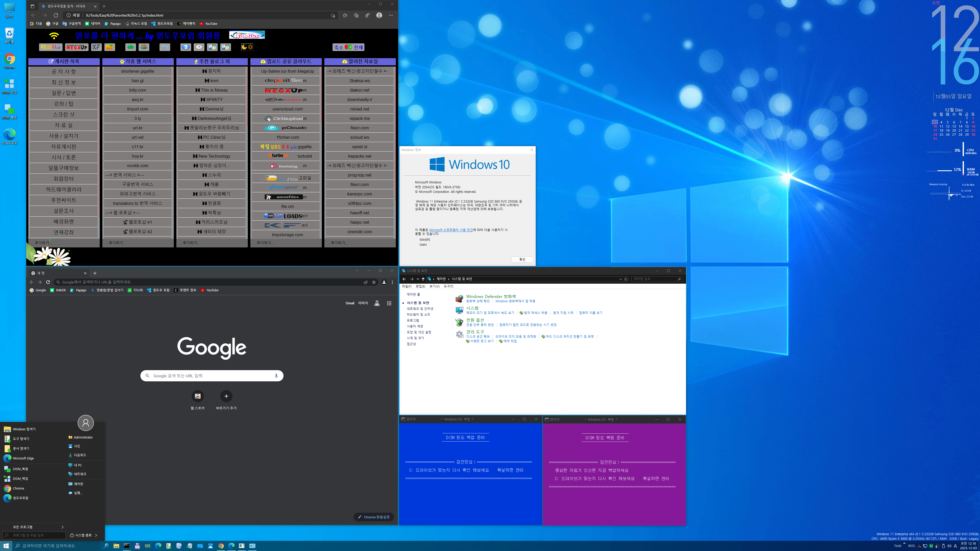Open the karanpc.com entry
Image resolution: width=980 pixels, height=551 pixels.
point(360,194)
